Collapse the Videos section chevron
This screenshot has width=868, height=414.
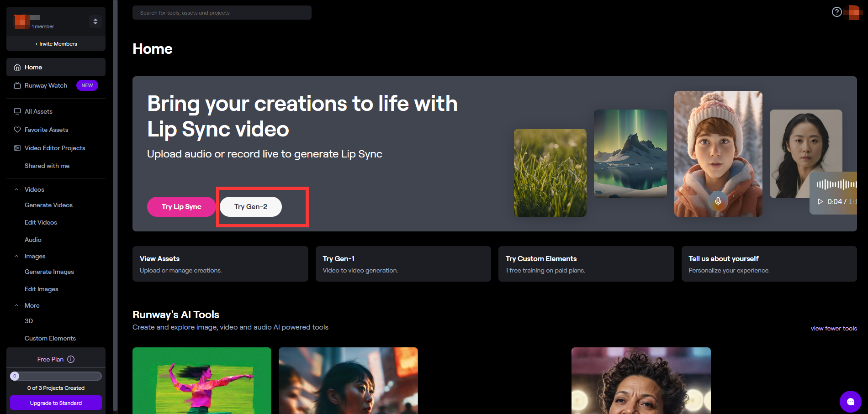click(x=16, y=189)
